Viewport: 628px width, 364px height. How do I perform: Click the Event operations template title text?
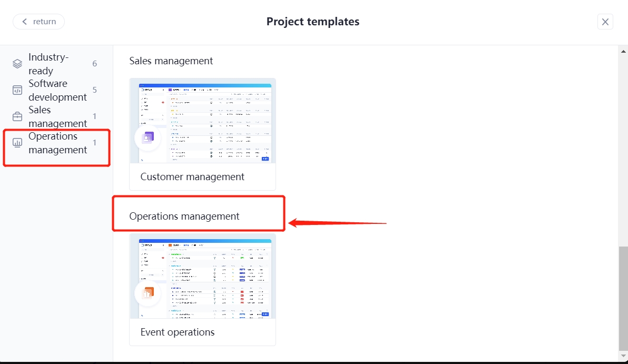pos(177,332)
